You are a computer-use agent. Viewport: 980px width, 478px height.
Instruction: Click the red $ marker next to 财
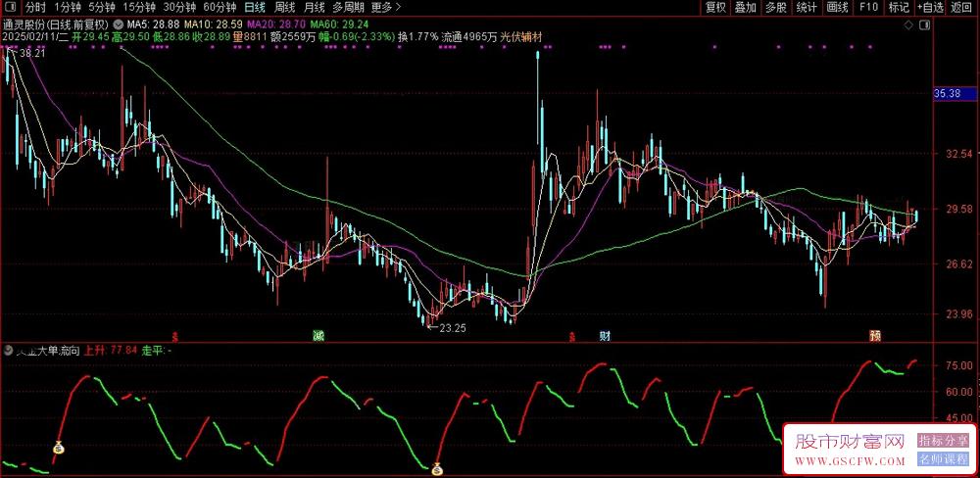tap(571, 337)
